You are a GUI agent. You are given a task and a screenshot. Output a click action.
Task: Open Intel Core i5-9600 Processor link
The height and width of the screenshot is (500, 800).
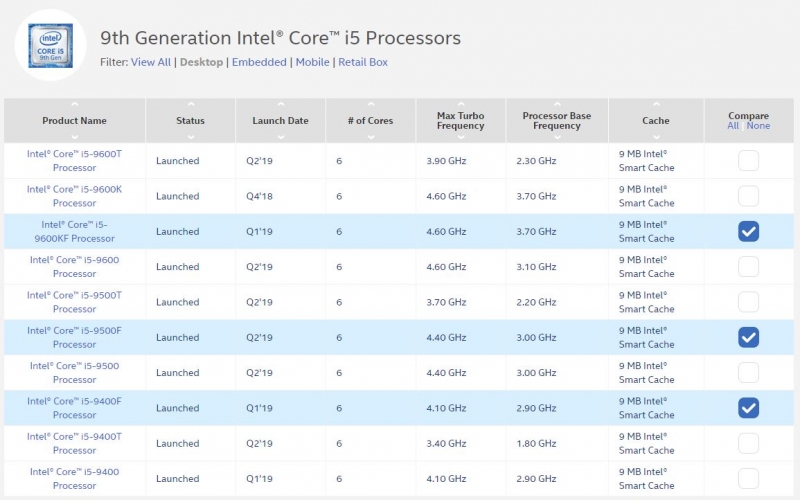pyautogui.click(x=74, y=266)
